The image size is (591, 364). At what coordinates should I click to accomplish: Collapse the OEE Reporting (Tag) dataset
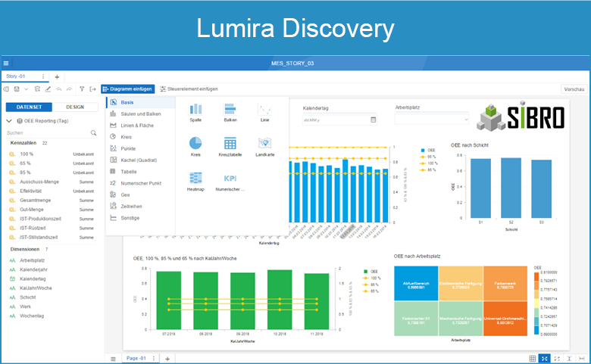click(9, 121)
